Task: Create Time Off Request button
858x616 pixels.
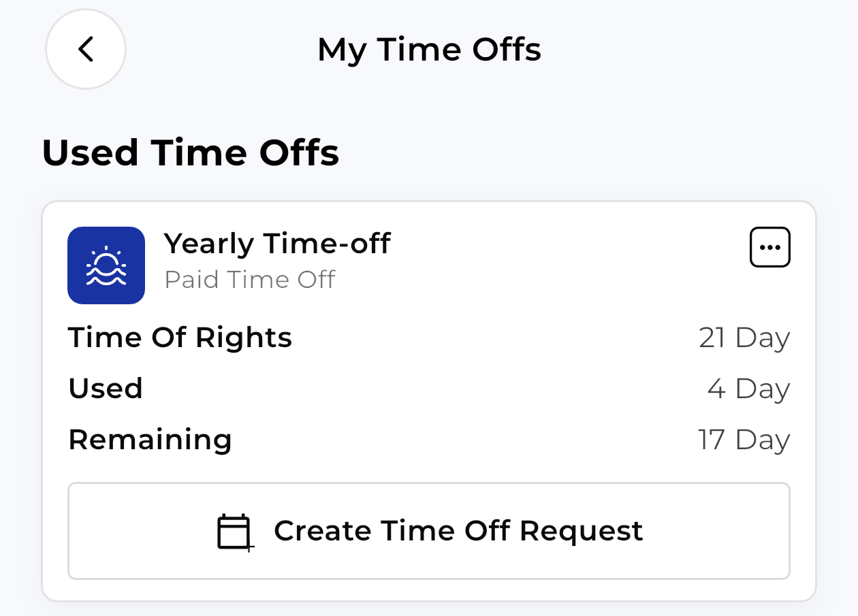Action: (x=429, y=531)
